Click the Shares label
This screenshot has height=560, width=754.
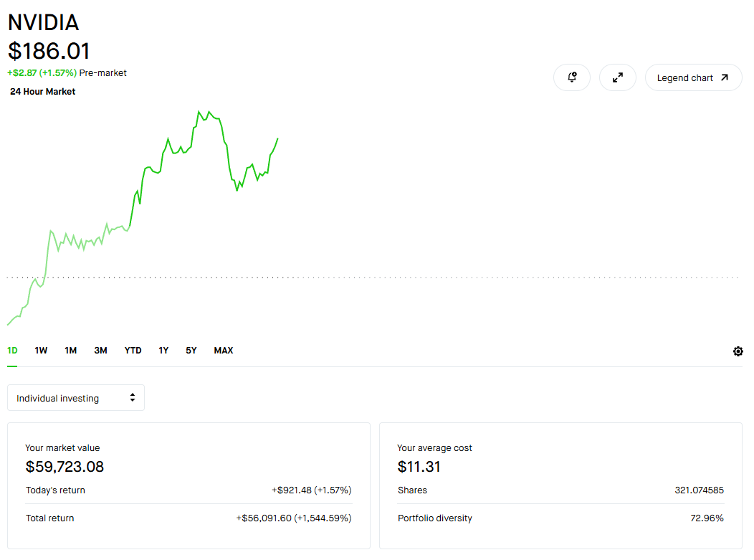point(413,490)
